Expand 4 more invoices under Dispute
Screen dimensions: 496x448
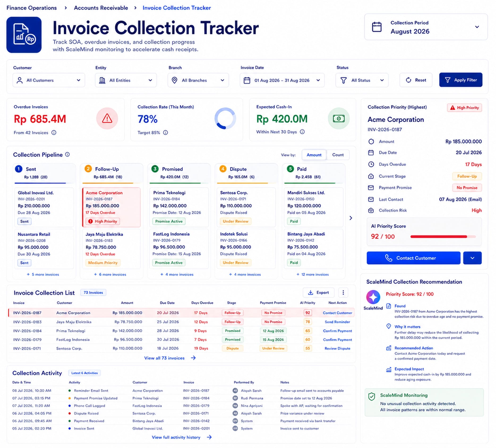pyautogui.click(x=245, y=275)
